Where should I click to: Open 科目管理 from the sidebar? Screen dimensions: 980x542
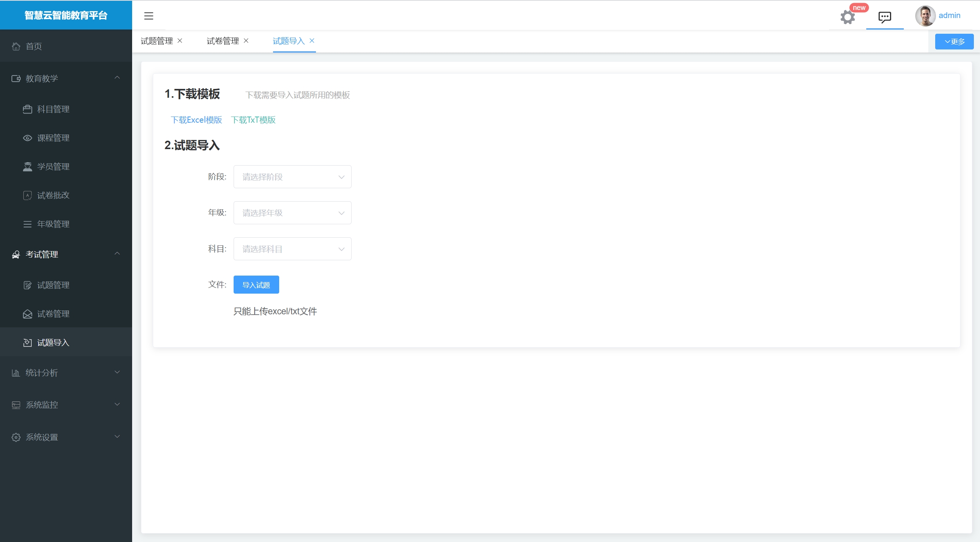(53, 109)
